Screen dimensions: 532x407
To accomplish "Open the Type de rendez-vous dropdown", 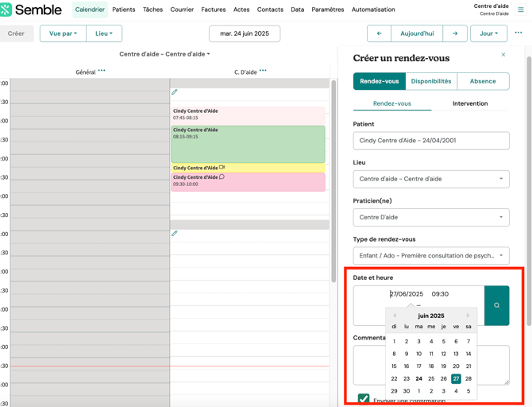I will pyautogui.click(x=431, y=256).
